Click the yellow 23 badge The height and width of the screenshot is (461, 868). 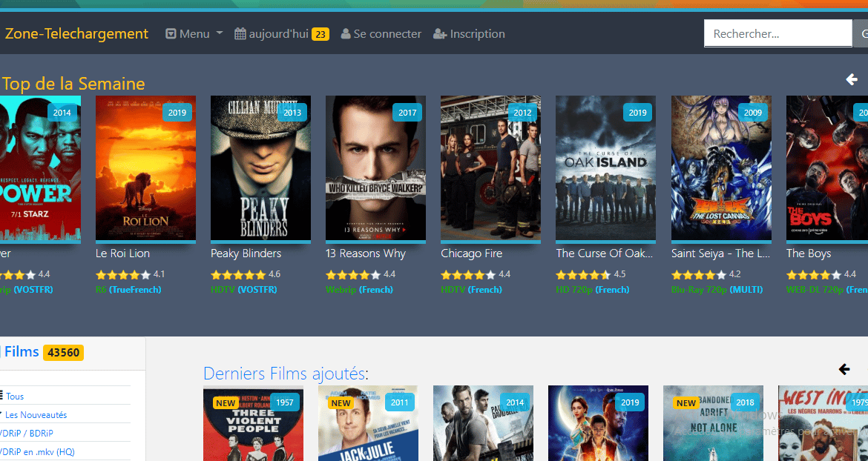tap(320, 34)
